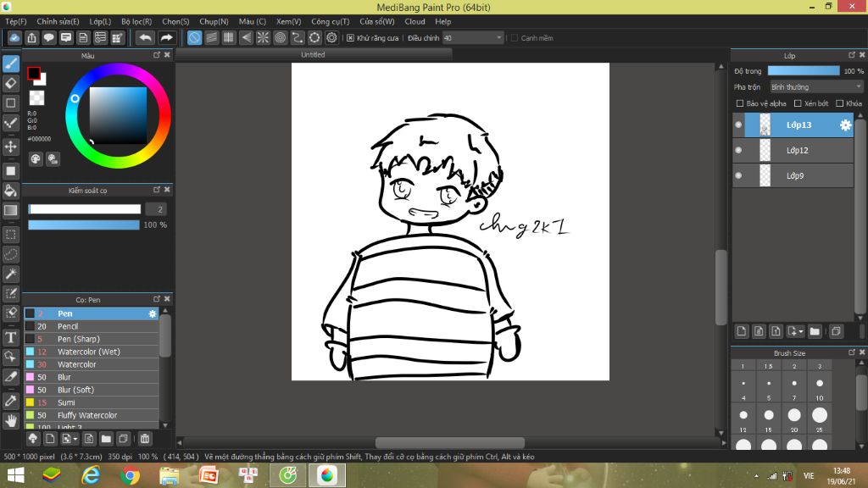
Task: Click the Windows Start button
Action: click(15, 475)
